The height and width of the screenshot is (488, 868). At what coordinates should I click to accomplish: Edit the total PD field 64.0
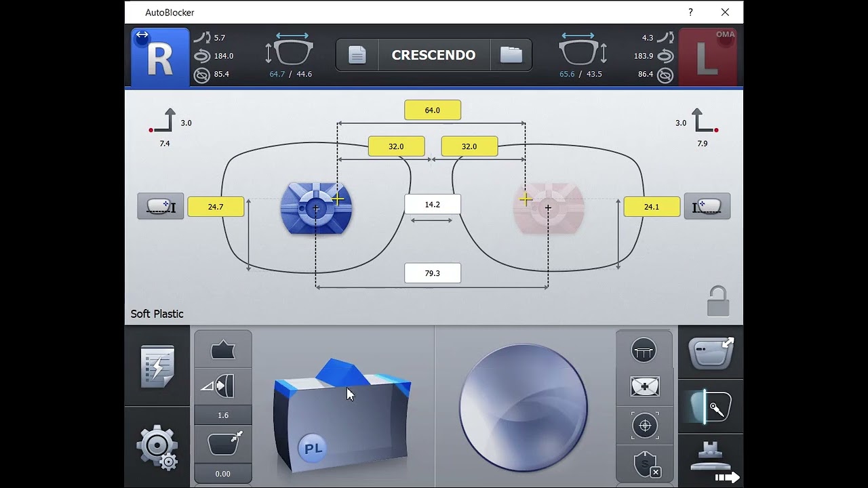click(x=433, y=110)
